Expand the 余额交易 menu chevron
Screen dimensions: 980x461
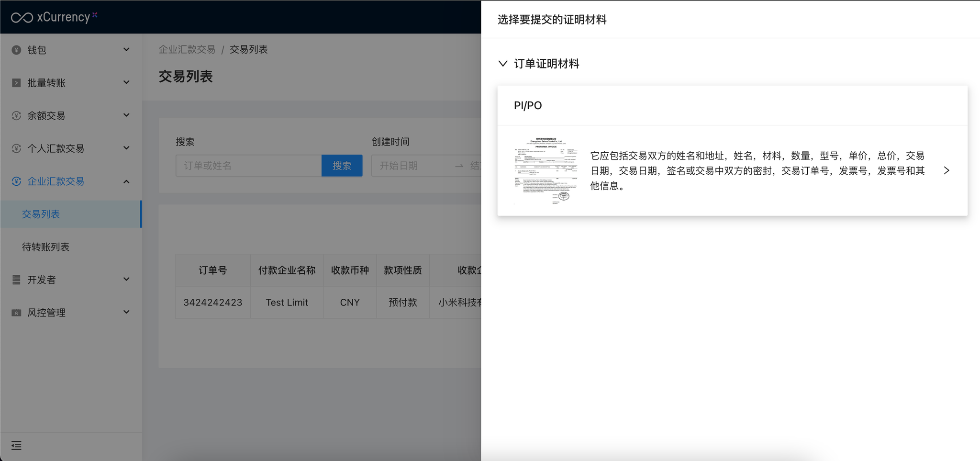tap(126, 115)
